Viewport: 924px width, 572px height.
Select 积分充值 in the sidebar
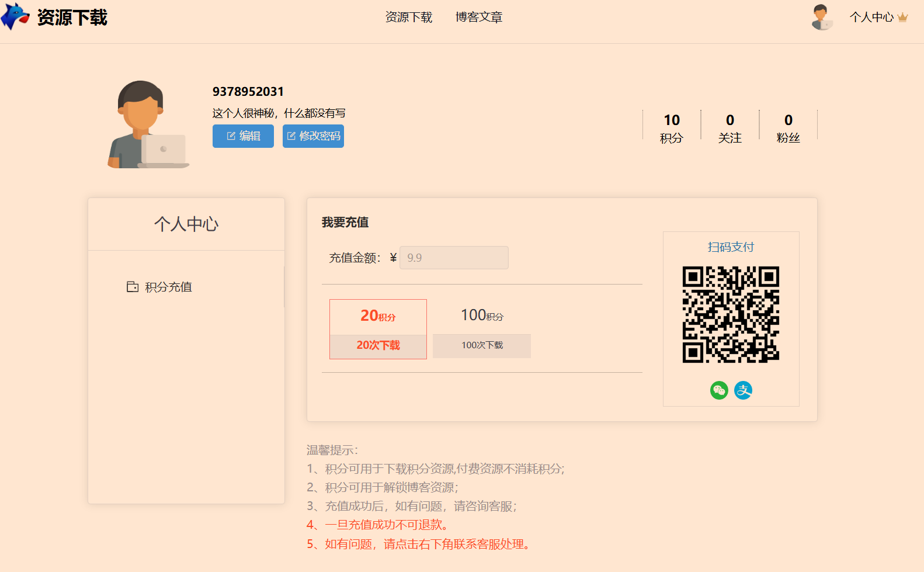pyautogui.click(x=168, y=287)
